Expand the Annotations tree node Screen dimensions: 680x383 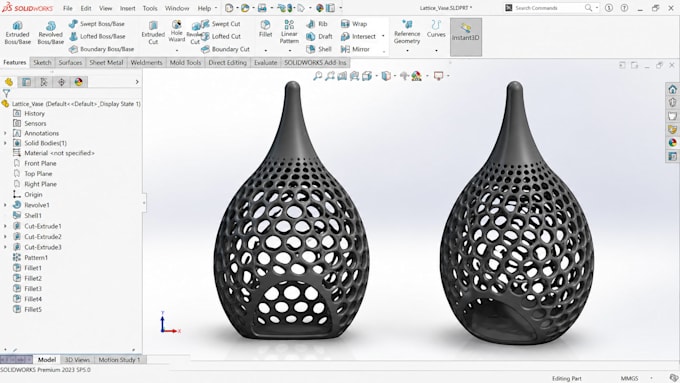[x=5, y=133]
